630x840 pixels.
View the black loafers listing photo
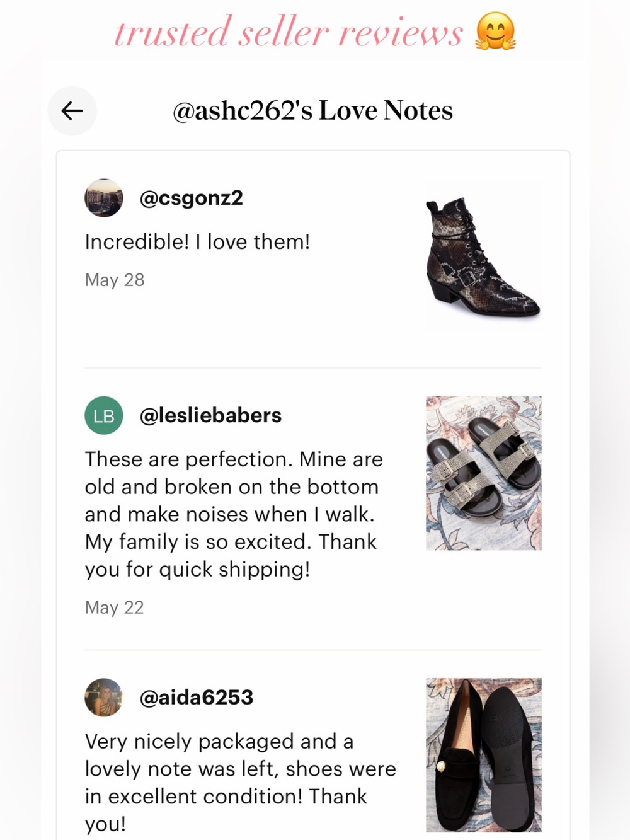pyautogui.click(x=483, y=756)
